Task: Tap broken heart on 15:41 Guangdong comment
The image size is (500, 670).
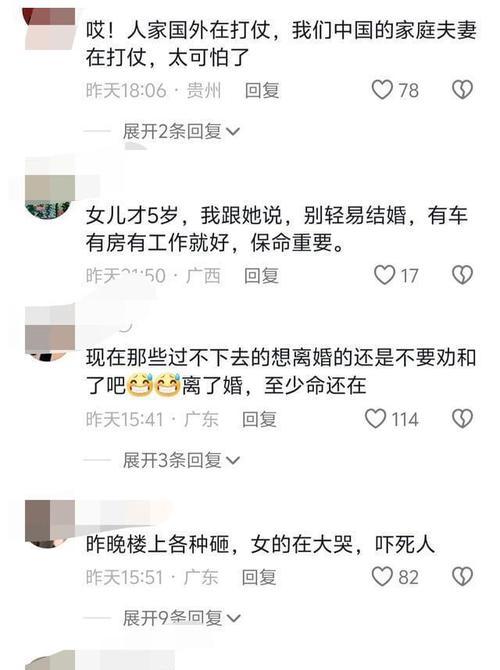Action: pos(462,418)
